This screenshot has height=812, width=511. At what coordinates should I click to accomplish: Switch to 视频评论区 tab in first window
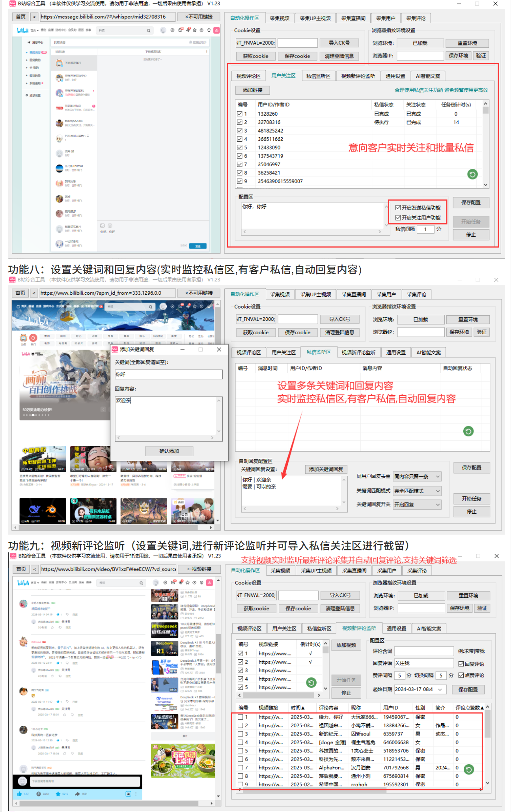pos(248,76)
